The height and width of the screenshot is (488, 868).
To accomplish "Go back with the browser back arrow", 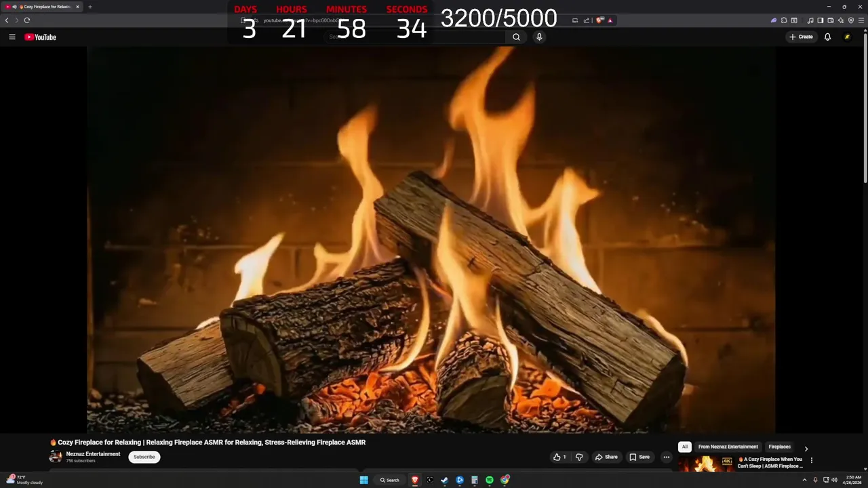I will [x=7, y=20].
